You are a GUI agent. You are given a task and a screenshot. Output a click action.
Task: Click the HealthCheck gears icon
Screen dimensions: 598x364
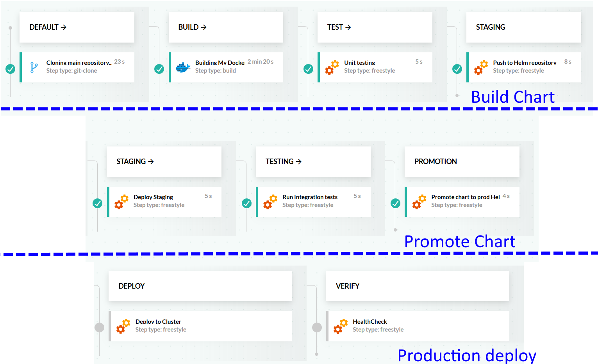click(341, 326)
